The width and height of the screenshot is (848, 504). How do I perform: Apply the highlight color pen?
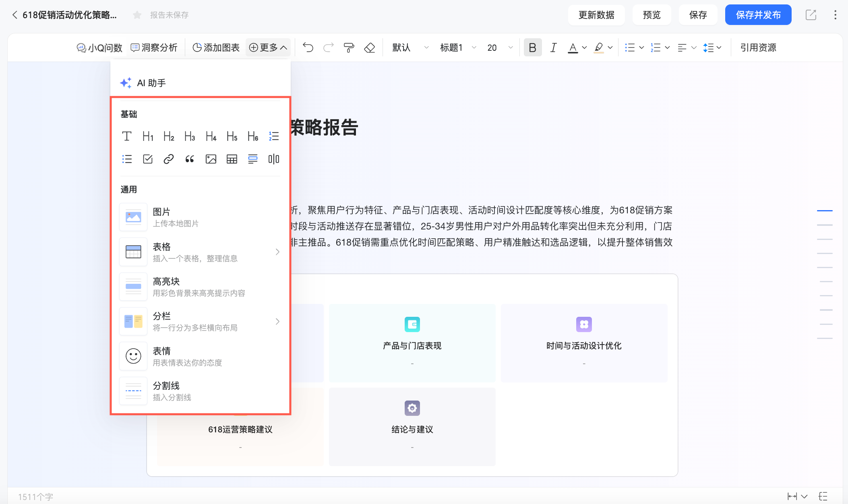(599, 48)
